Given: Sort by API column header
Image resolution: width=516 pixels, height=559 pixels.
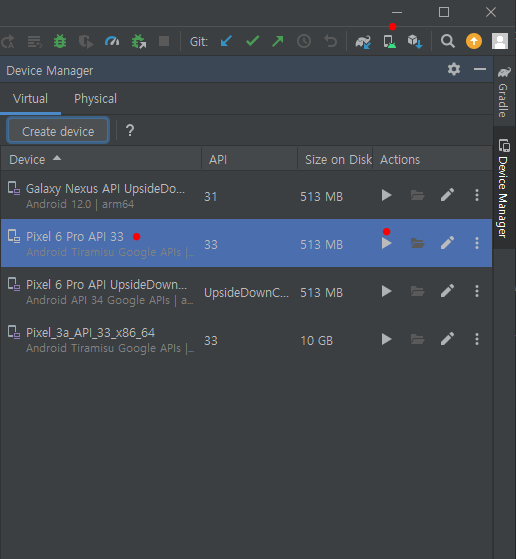Looking at the screenshot, I should point(250,159).
